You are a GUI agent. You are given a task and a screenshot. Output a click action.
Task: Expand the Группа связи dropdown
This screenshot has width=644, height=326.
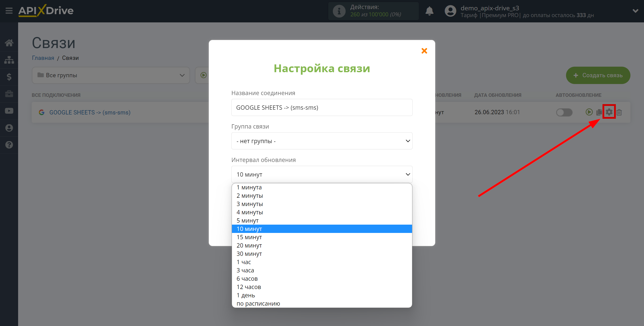pyautogui.click(x=322, y=141)
